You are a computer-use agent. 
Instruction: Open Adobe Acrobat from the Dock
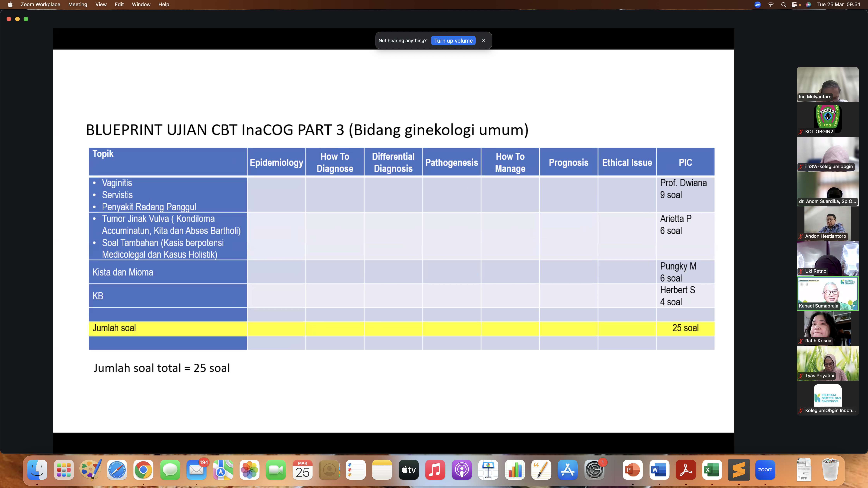685,469
